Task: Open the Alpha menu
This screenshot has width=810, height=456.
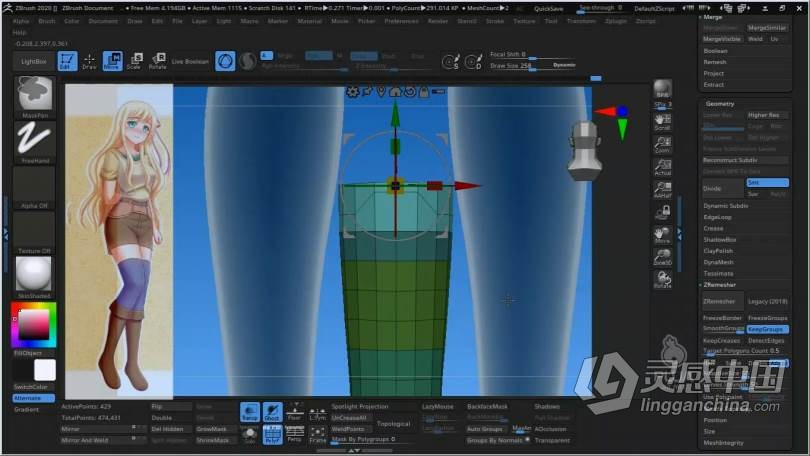Action: pyautogui.click(x=21, y=21)
